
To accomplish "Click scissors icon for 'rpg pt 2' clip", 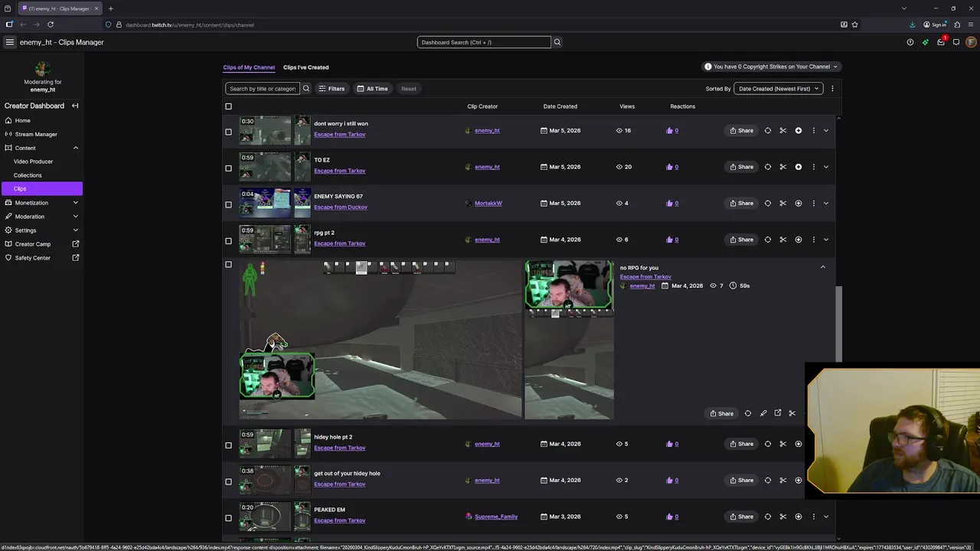I will coord(782,240).
